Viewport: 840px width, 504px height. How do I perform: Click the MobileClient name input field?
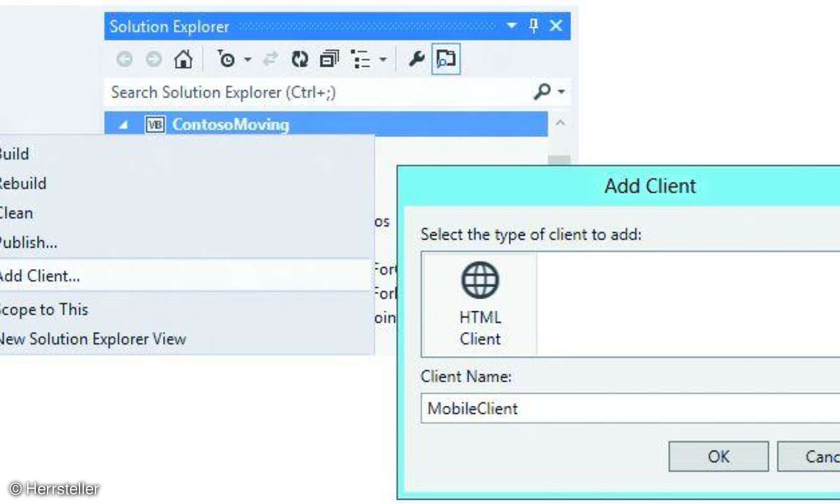point(577,408)
